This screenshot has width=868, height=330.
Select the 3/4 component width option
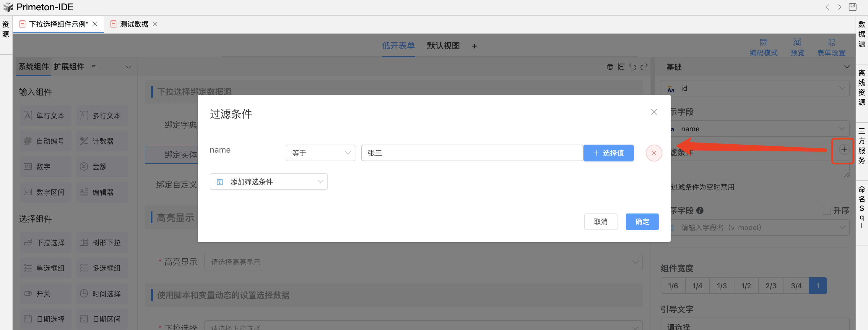(x=796, y=286)
